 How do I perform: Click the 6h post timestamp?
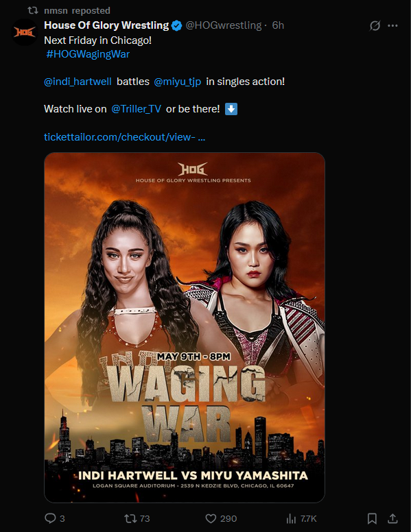[278, 25]
